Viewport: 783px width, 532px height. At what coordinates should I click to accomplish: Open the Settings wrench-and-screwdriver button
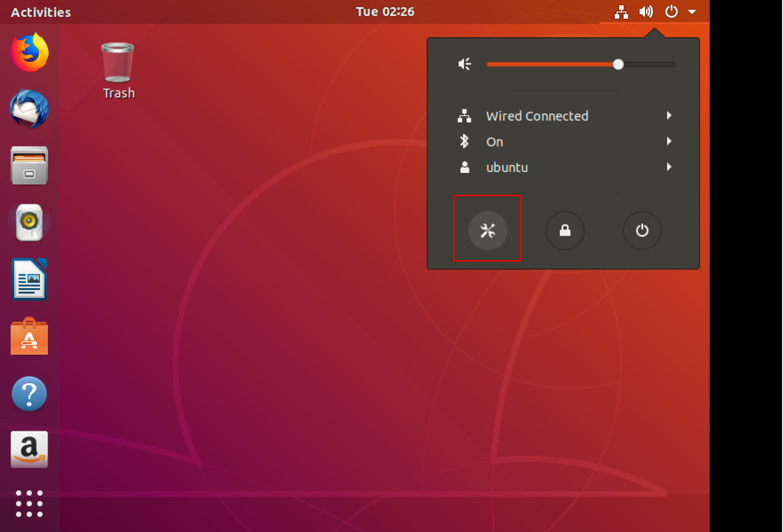click(x=487, y=231)
